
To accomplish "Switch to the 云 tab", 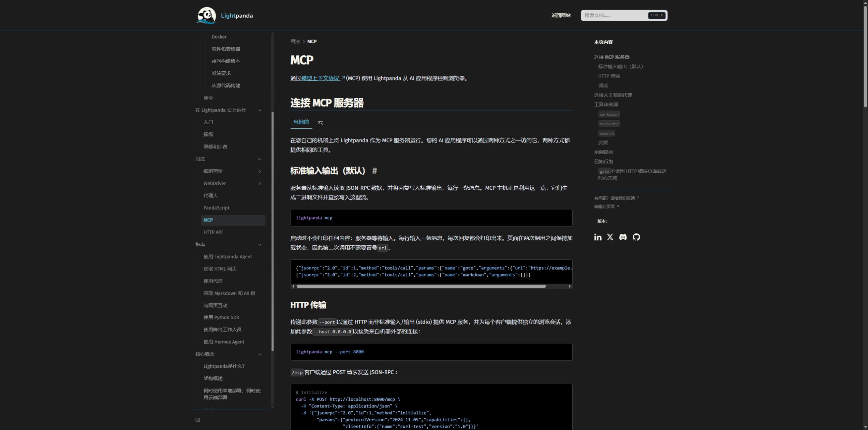I will coord(320,122).
